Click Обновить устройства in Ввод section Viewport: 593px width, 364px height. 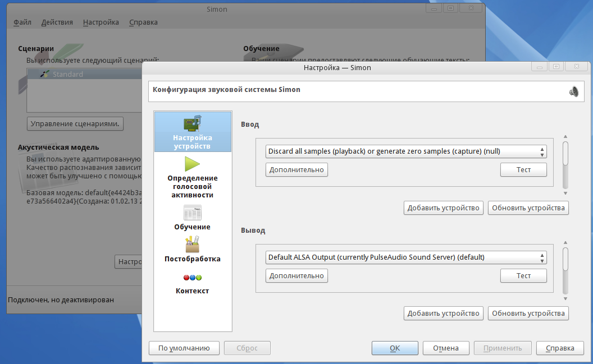(528, 208)
